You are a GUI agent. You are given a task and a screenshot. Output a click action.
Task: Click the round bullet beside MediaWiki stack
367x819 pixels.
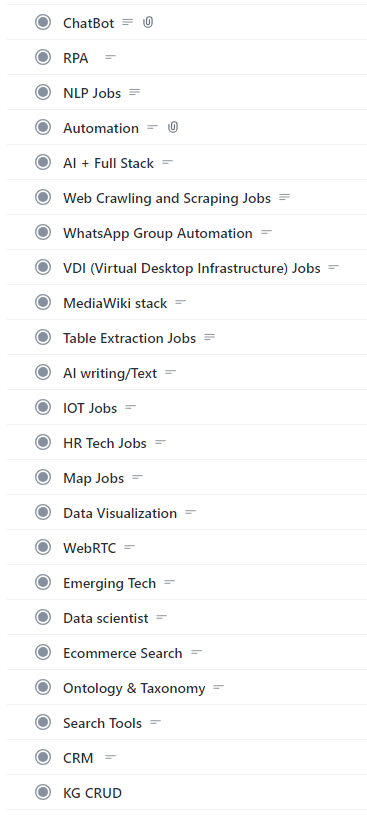tap(43, 302)
